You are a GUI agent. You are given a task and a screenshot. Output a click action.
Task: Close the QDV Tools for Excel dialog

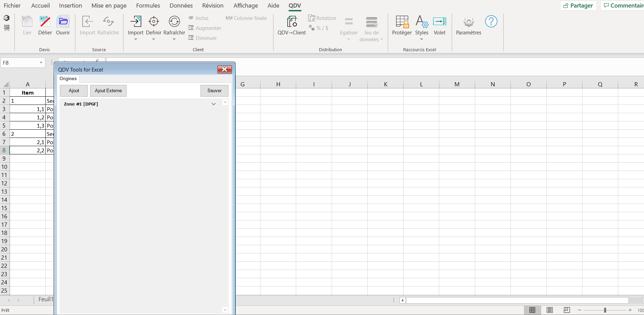click(224, 69)
